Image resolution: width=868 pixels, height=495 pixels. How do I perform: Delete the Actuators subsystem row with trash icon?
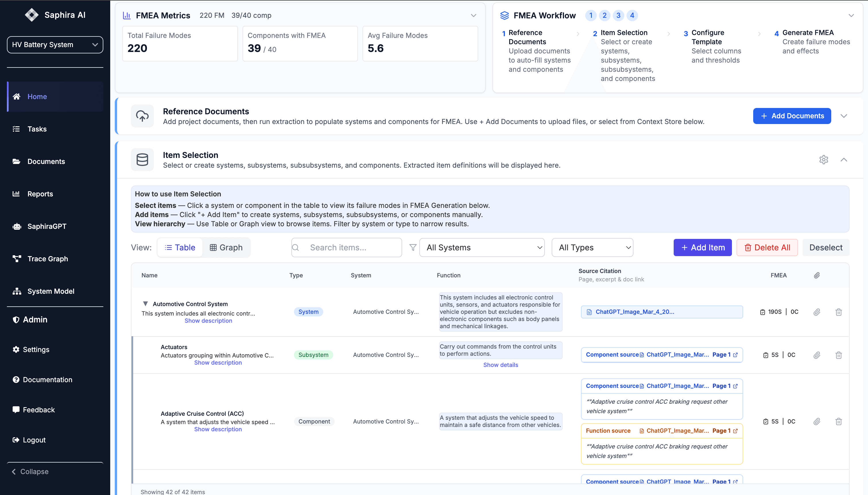838,355
